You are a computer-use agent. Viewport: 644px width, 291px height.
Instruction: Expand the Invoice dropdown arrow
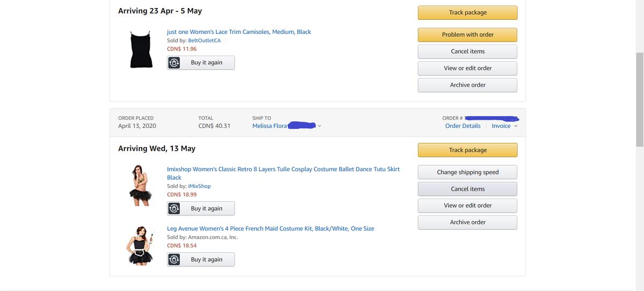coord(516,126)
